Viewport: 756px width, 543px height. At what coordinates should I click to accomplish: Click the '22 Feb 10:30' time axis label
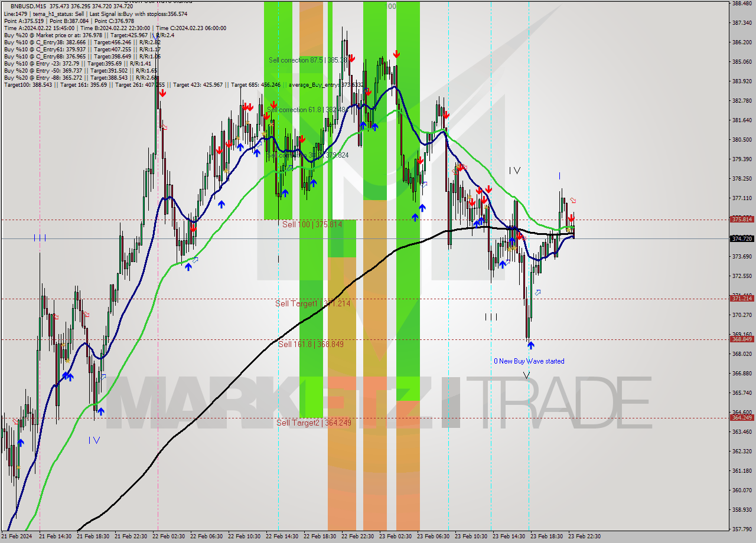click(x=245, y=537)
